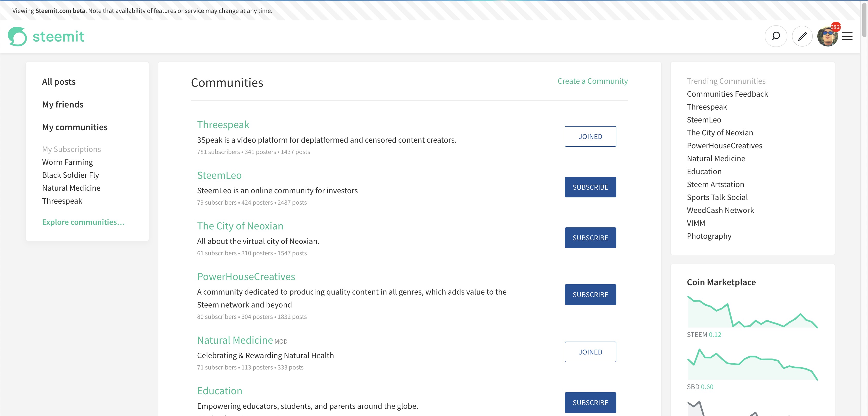
Task: Open the hamburger menu icon
Action: pos(847,36)
